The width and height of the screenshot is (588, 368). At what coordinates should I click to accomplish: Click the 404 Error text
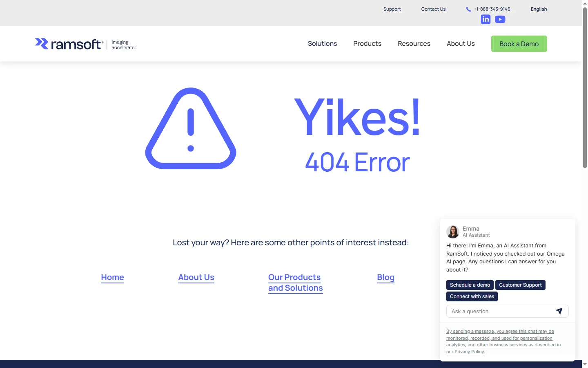357,162
